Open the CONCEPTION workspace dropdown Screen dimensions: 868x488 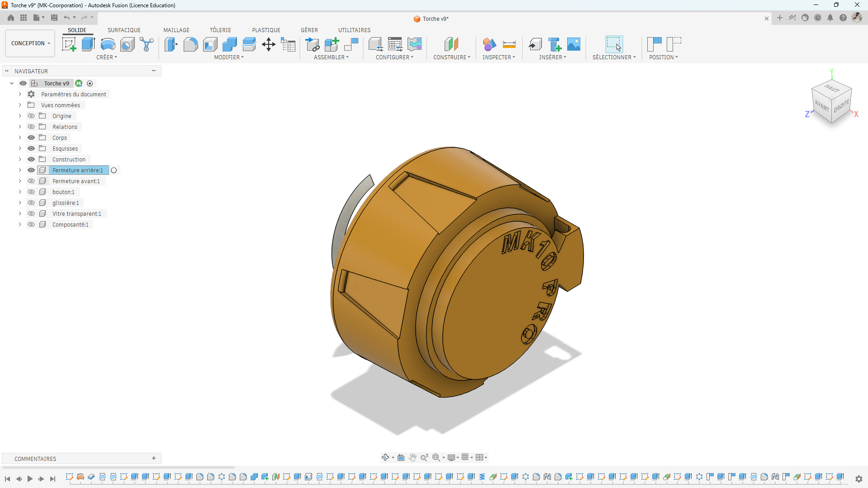click(x=30, y=43)
